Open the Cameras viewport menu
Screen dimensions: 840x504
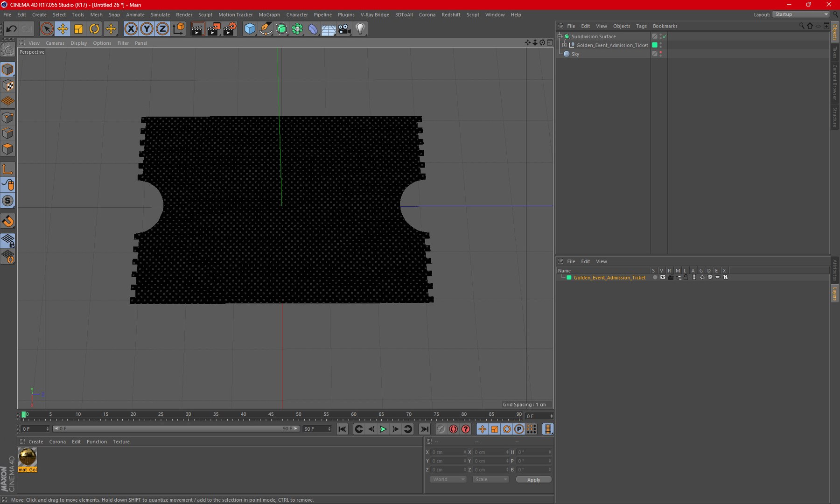(x=55, y=43)
